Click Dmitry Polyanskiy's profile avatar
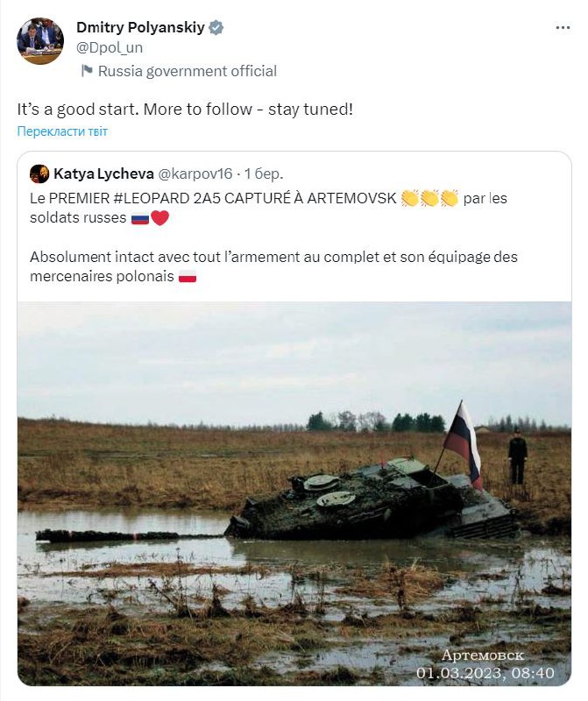 (x=39, y=41)
